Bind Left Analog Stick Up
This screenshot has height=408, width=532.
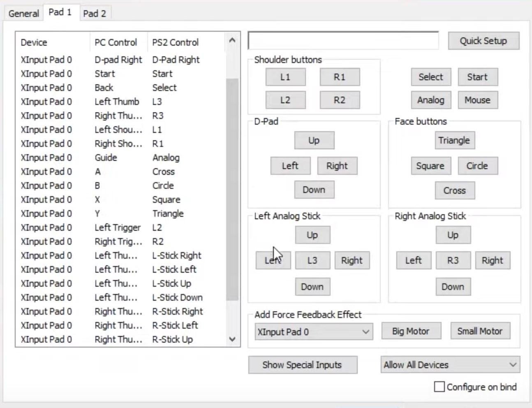pyautogui.click(x=312, y=235)
